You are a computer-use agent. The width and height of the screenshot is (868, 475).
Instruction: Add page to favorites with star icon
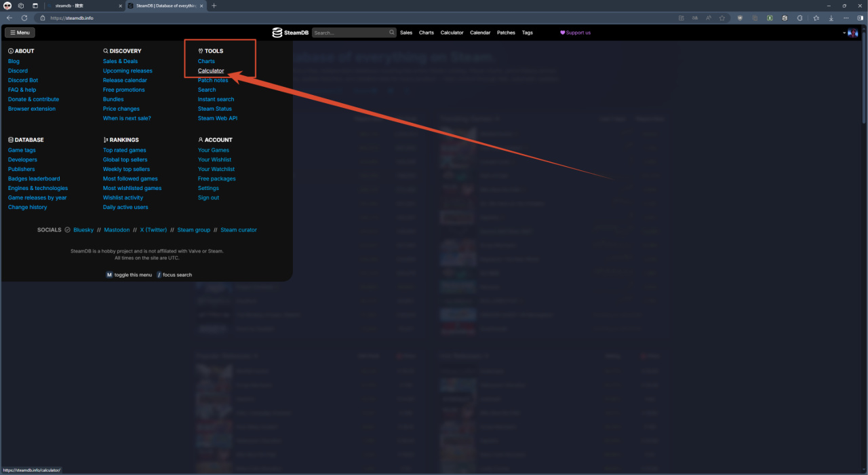pos(722,18)
